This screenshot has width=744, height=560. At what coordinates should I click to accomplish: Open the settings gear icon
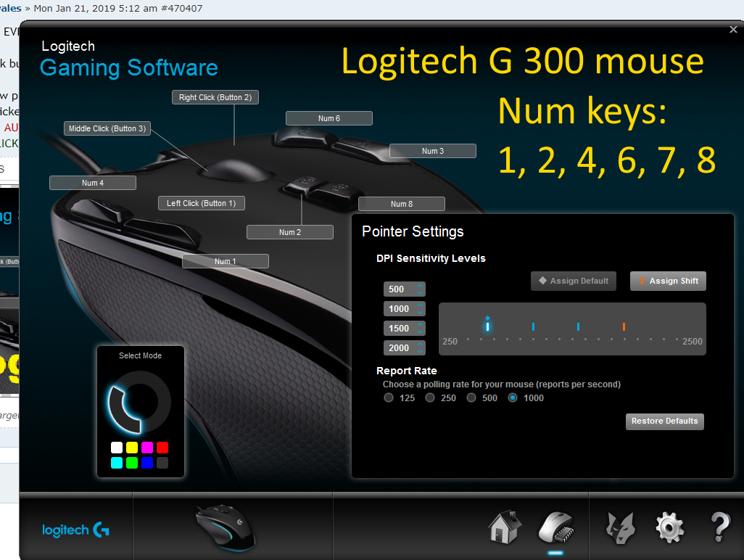[670, 528]
